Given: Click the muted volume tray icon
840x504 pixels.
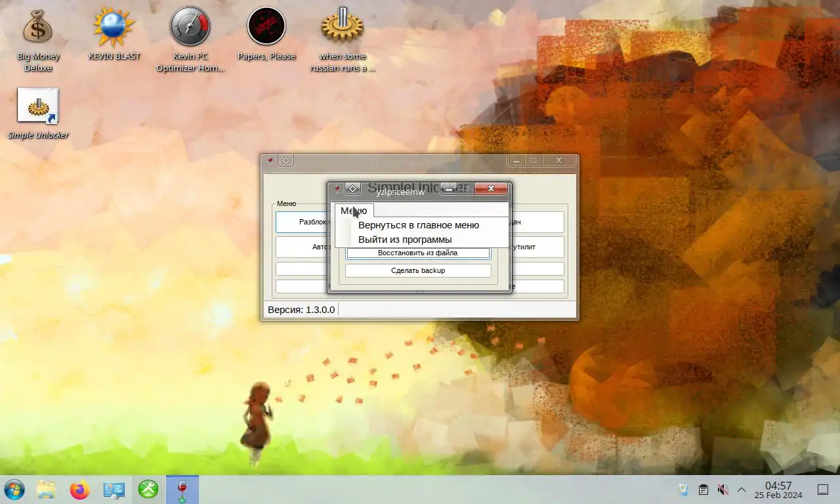Looking at the screenshot, I should (723, 490).
